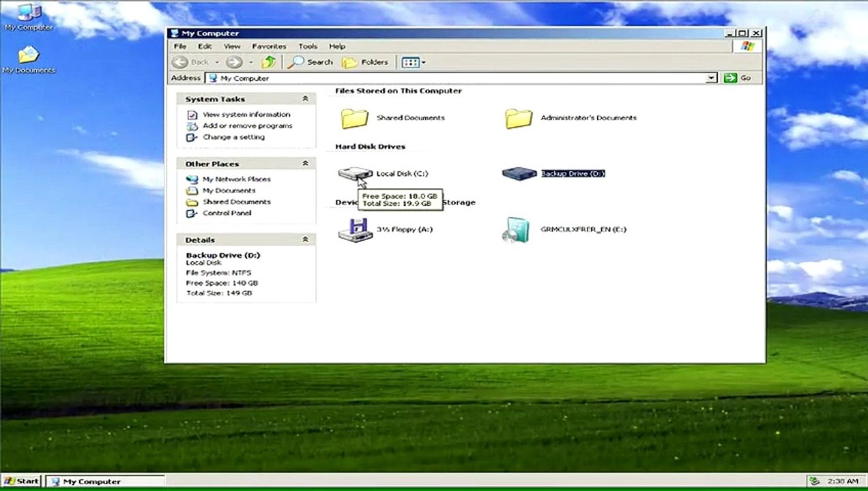Expand the Address bar dropdown arrow
The image size is (868, 491).
tap(711, 78)
